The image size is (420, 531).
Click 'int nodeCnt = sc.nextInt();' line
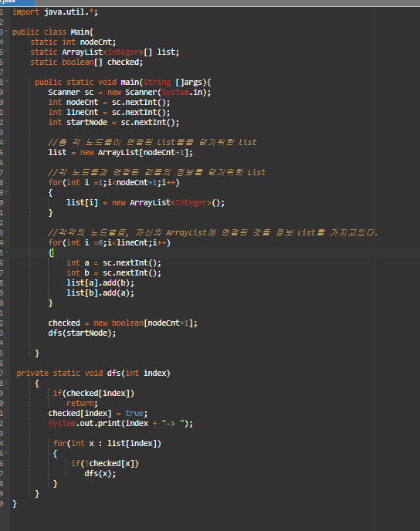click(109, 103)
